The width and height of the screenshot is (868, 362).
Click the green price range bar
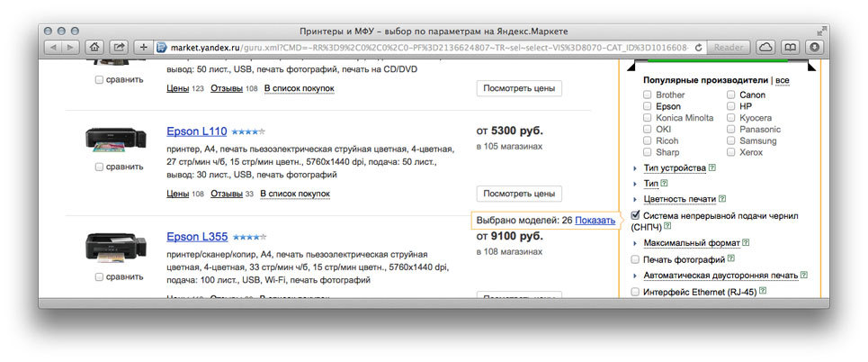718,59
